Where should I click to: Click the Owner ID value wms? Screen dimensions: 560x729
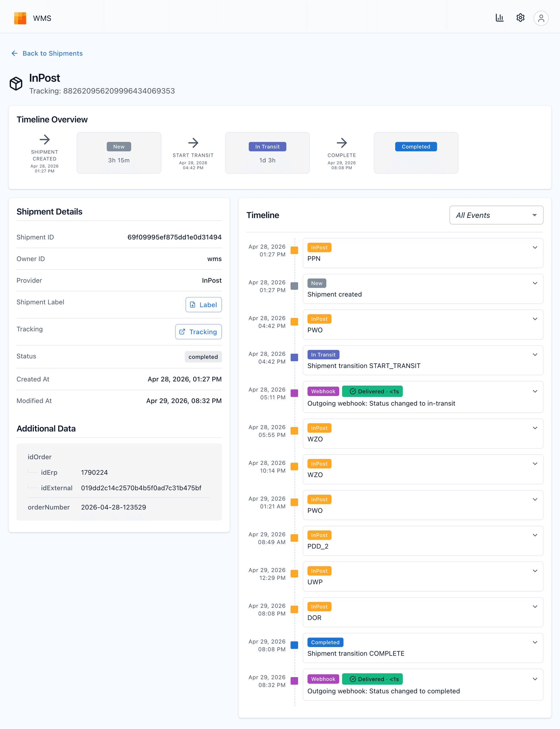click(214, 259)
